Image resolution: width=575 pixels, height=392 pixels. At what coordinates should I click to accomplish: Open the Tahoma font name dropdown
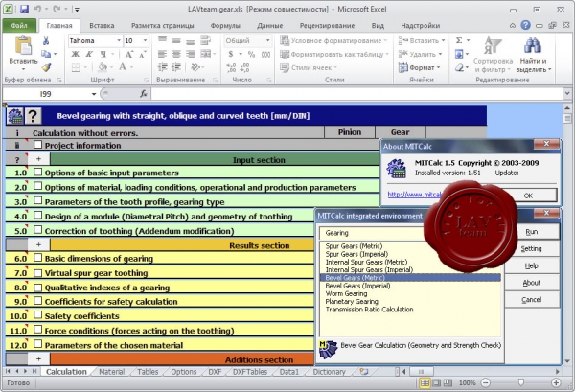119,40
